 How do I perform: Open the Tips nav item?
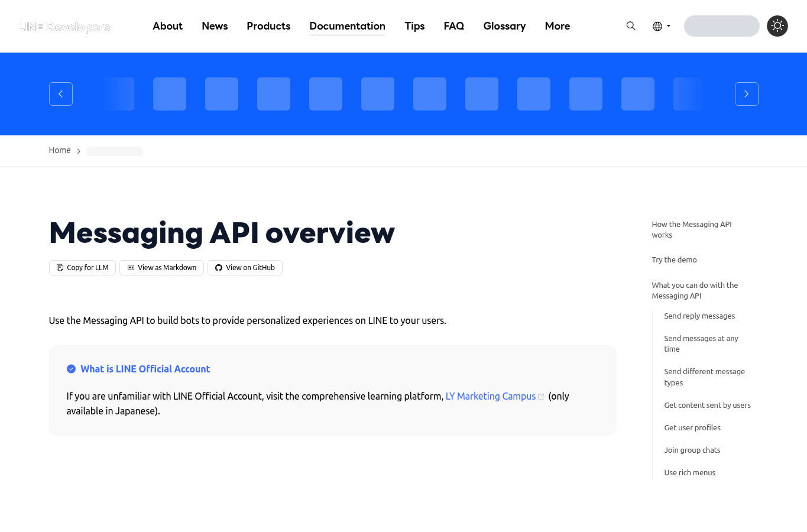[414, 26]
